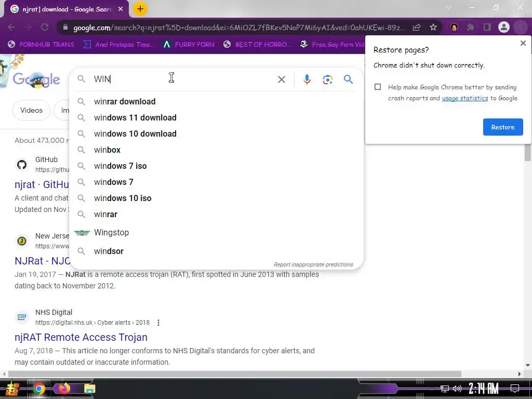Click the NHS Digital favicon
This screenshot has width=532, height=399.
click(22, 317)
